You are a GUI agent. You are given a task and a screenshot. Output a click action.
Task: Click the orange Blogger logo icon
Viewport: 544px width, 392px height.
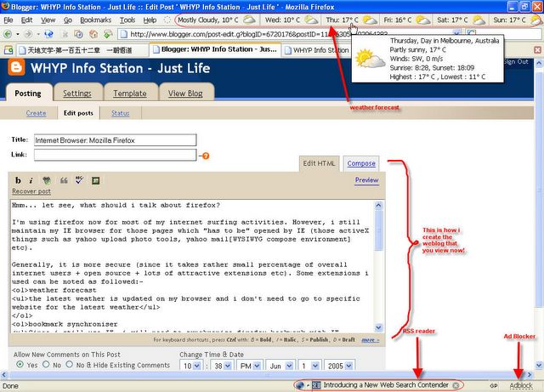17,67
